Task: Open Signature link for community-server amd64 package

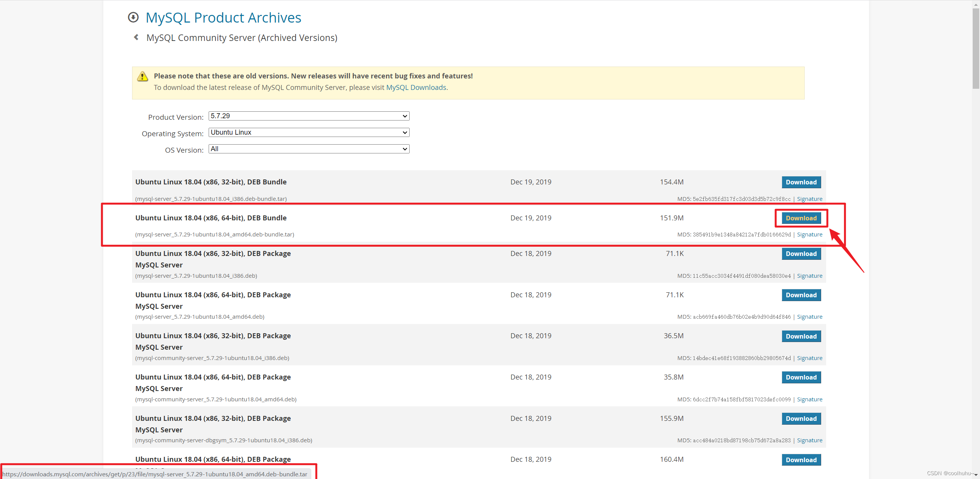Action: [x=809, y=399]
